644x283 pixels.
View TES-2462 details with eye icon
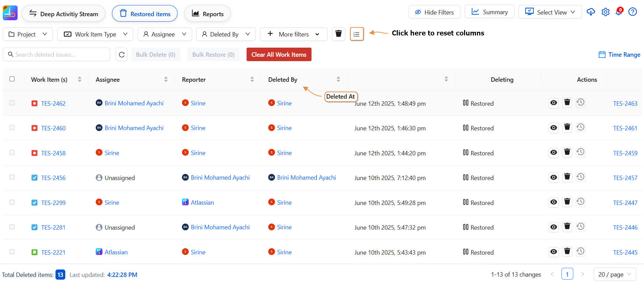click(554, 103)
